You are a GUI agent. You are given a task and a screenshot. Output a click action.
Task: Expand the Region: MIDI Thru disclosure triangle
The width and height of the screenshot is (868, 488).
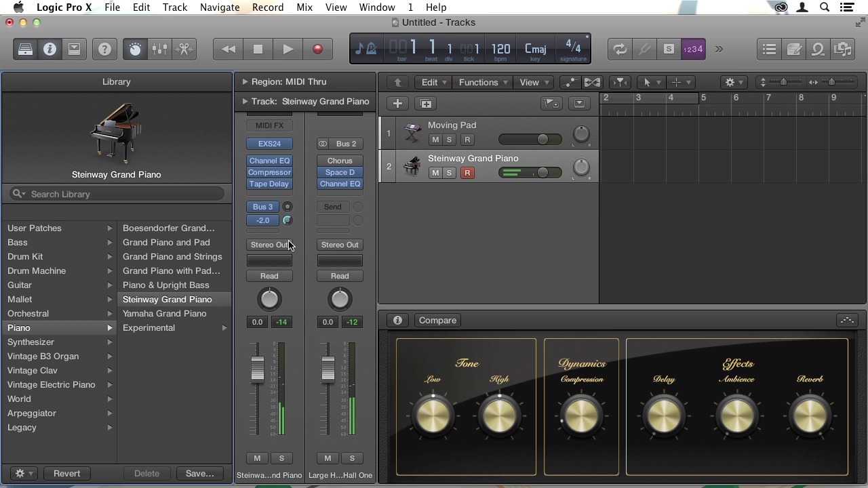coord(245,82)
